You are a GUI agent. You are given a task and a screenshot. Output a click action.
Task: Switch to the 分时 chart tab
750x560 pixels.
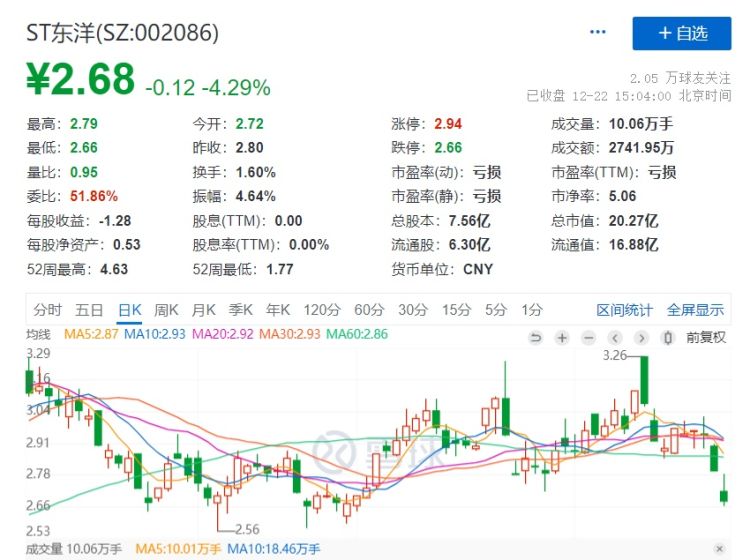(47, 310)
